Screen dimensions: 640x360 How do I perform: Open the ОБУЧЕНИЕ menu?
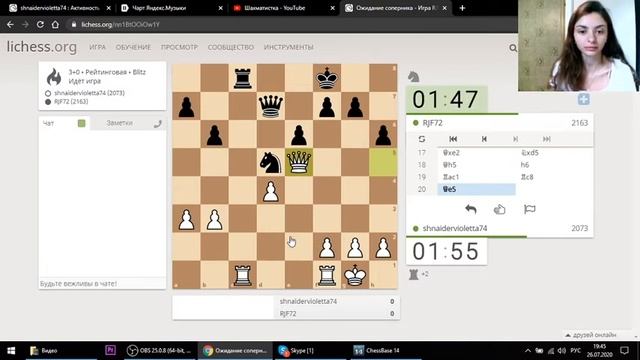tap(133, 47)
